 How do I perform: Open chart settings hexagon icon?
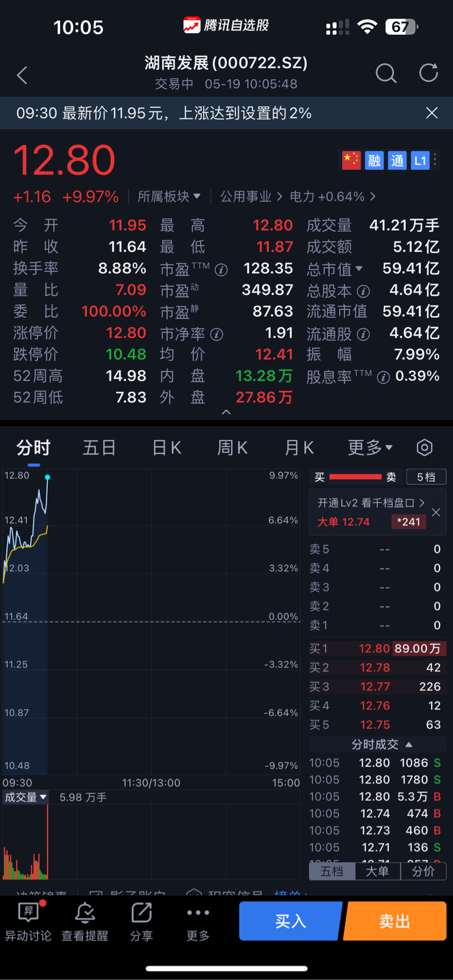(x=424, y=448)
